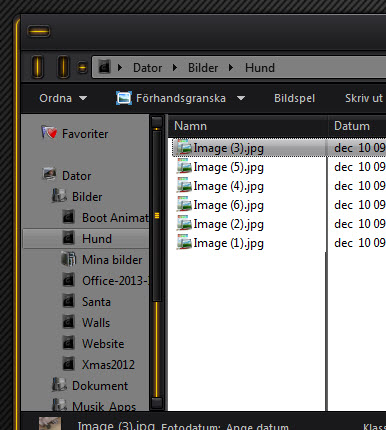Click Skriv ut in the toolbar
Viewport: 386px width, 430px height.
tap(364, 98)
